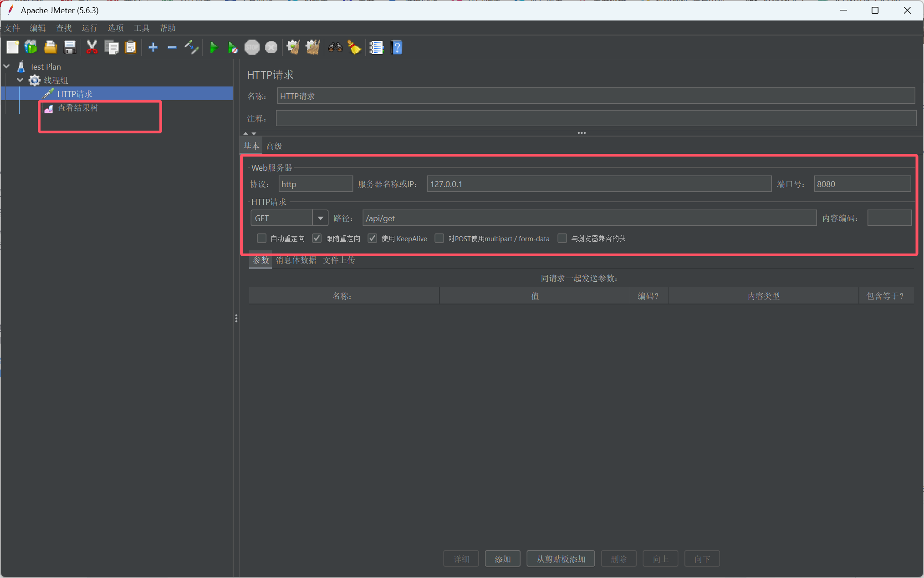
Task: Open the Function Helper dialog icon
Action: click(376, 47)
